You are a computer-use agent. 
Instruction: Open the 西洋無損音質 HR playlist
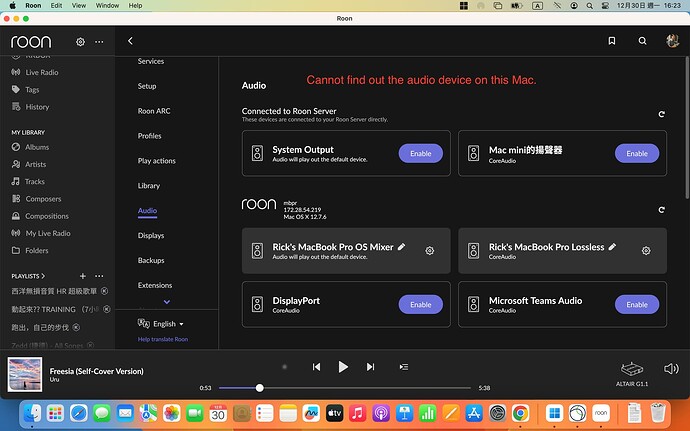pyautogui.click(x=54, y=291)
